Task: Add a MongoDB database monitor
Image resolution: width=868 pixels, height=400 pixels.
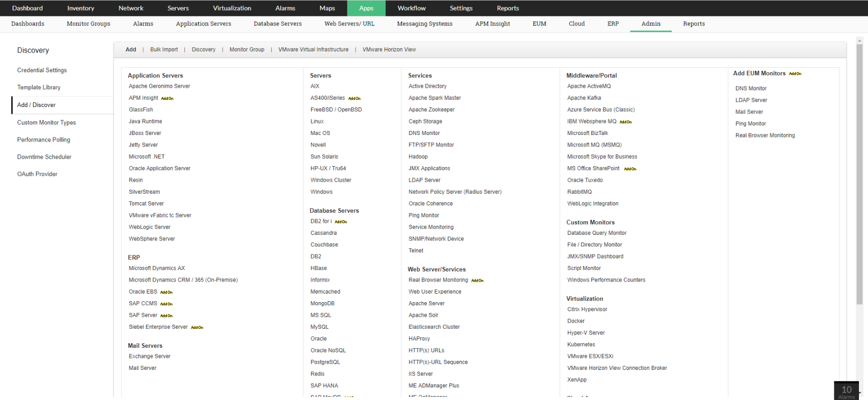Action: [322, 304]
